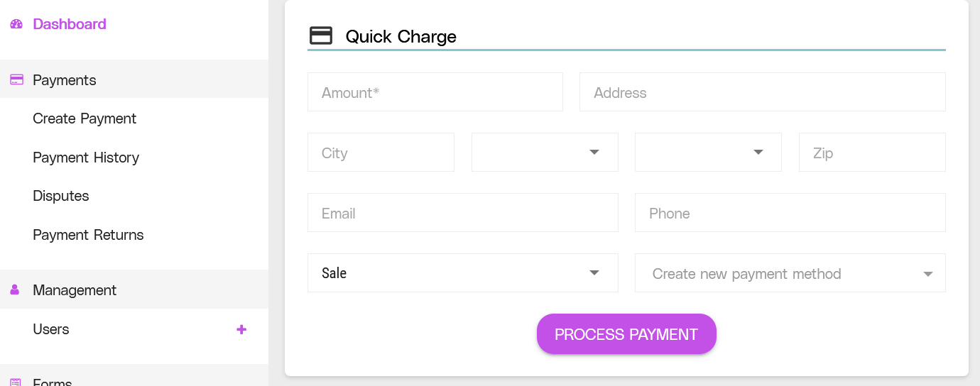Select the Phone input field

[790, 213]
